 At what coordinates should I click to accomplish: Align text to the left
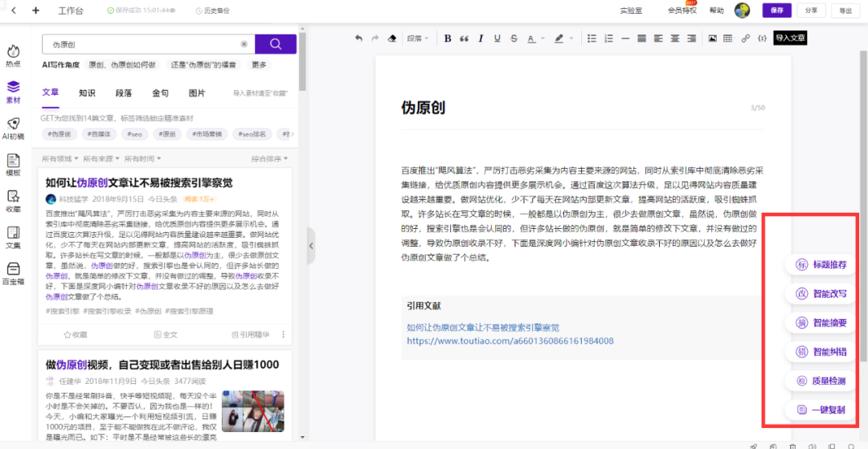658,39
